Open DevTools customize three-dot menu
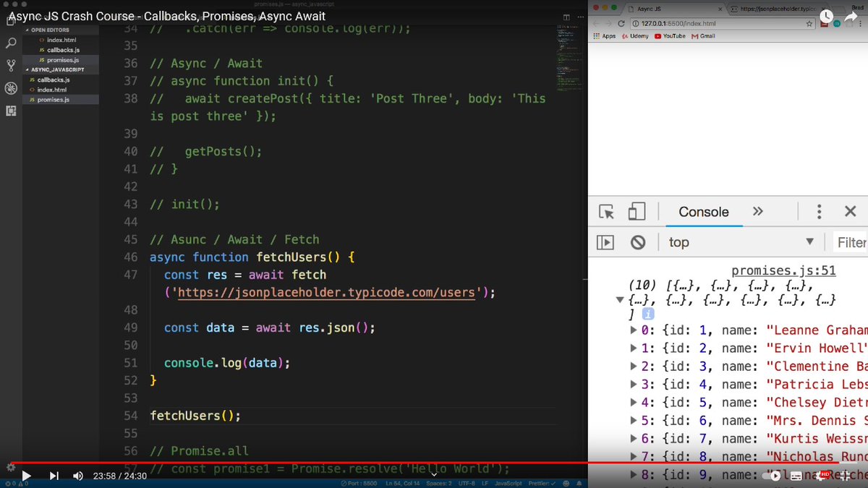The width and height of the screenshot is (868, 488). (819, 212)
